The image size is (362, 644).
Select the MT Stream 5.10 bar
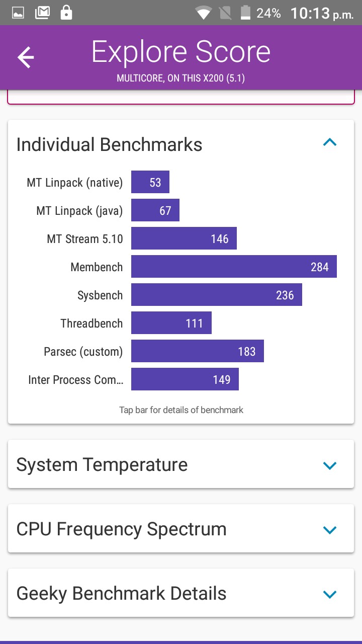pos(184,238)
